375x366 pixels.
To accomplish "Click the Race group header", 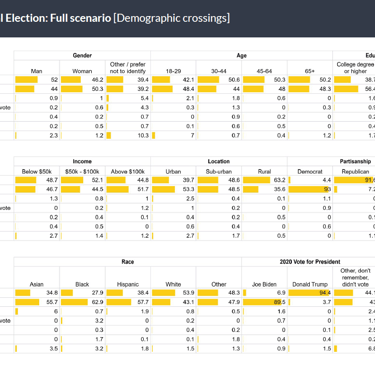I will [128, 262].
